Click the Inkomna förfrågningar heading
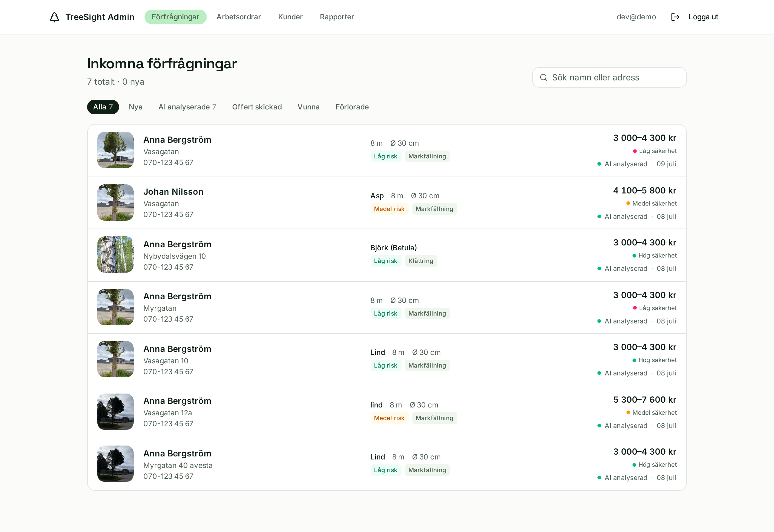The image size is (774, 532). tap(162, 64)
